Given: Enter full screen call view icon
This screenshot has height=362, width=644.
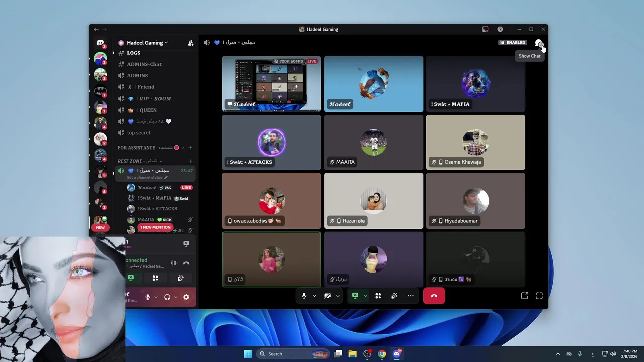Looking at the screenshot, I should (539, 296).
